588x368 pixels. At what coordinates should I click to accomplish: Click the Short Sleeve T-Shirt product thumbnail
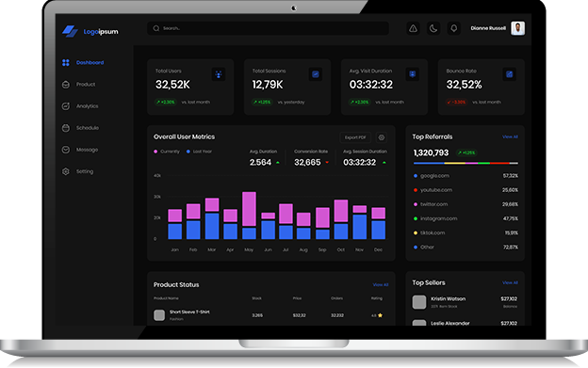159,315
